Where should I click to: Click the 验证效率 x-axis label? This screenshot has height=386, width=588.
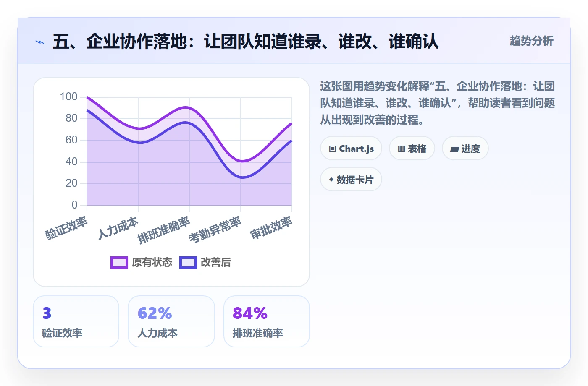(x=66, y=228)
